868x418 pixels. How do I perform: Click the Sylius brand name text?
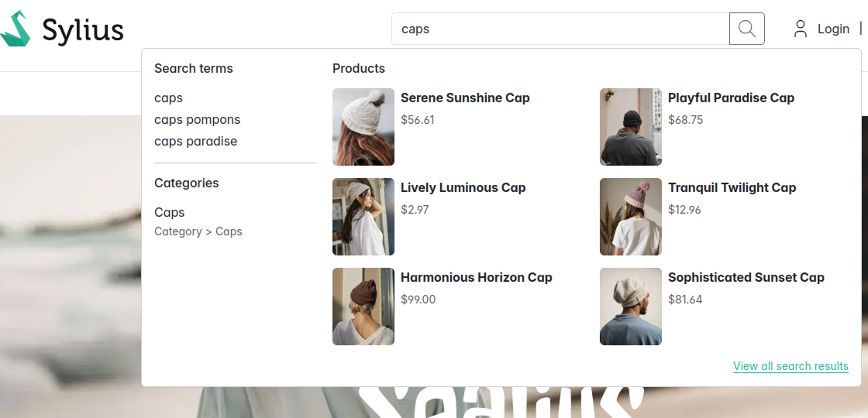coord(83,29)
